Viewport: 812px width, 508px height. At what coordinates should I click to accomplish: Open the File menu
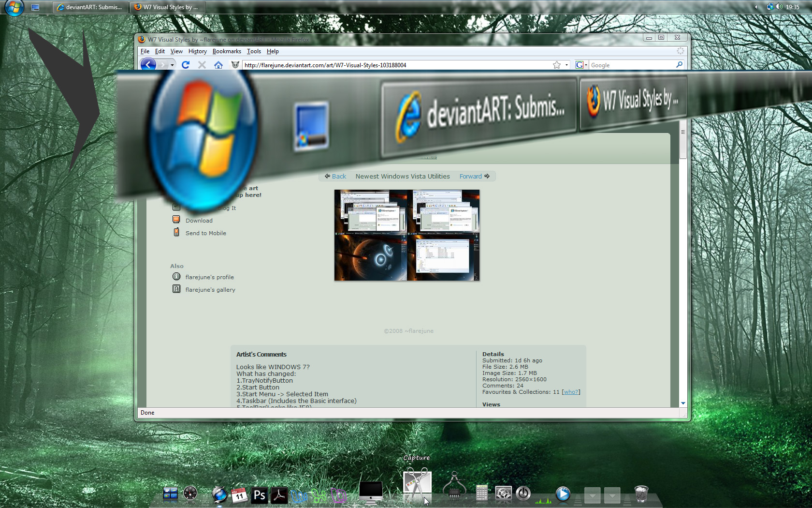click(145, 51)
